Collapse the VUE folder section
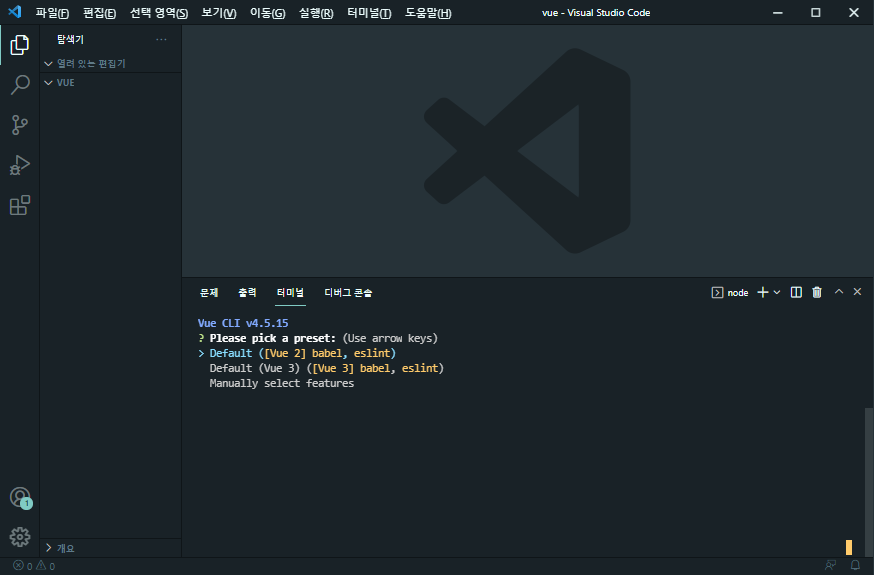The image size is (874, 575). (x=110, y=82)
